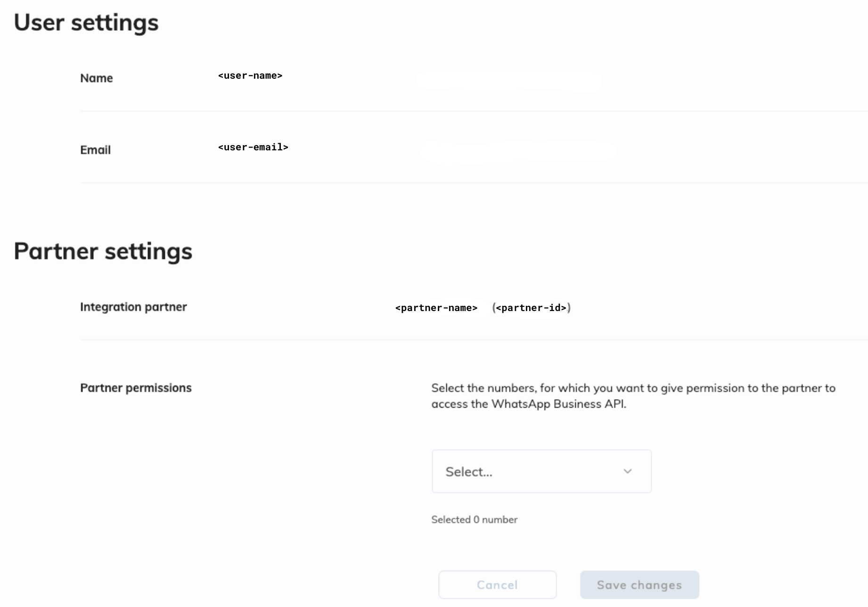Open the Select... numbers dropdown
This screenshot has height=607, width=868.
pyautogui.click(x=541, y=471)
